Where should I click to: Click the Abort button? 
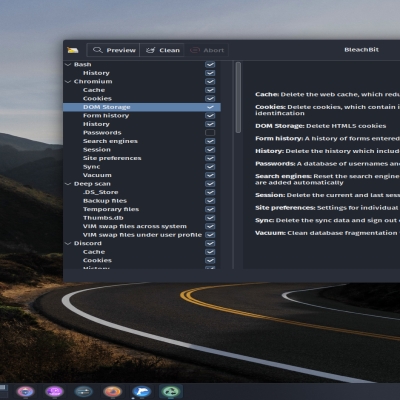coord(207,50)
